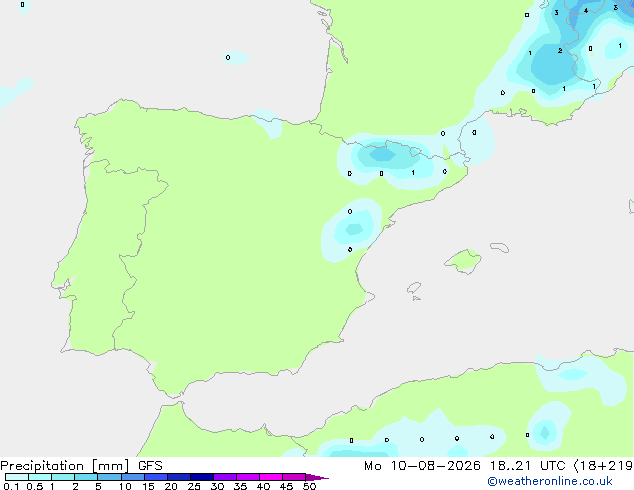Click the 25–30 mm navy legend swatch
Image resolution: width=634 pixels, height=490 pixels.
coord(202,477)
